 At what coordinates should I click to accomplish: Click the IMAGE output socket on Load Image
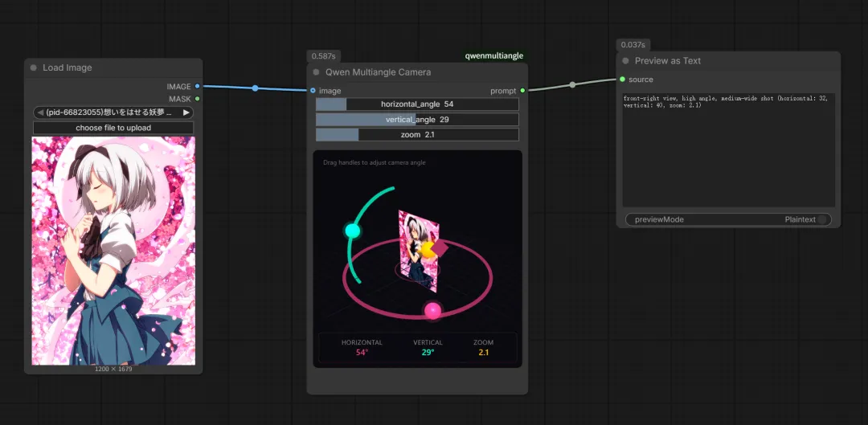coord(197,86)
